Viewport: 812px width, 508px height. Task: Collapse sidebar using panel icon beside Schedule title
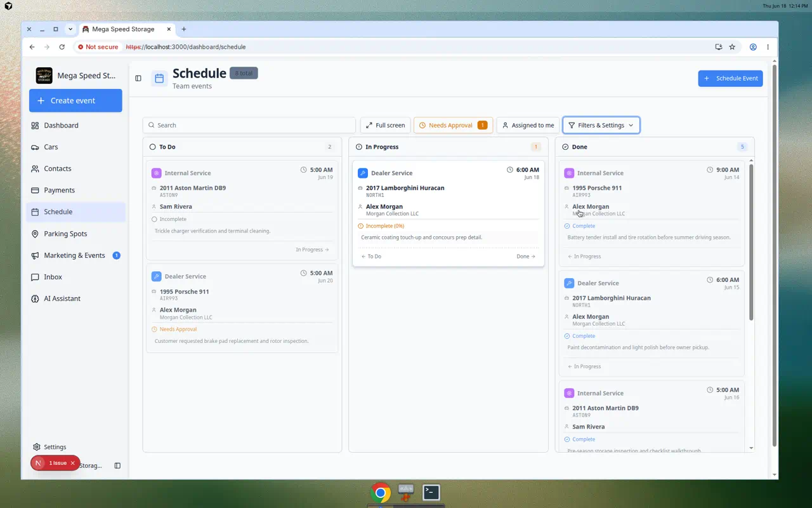(138, 78)
